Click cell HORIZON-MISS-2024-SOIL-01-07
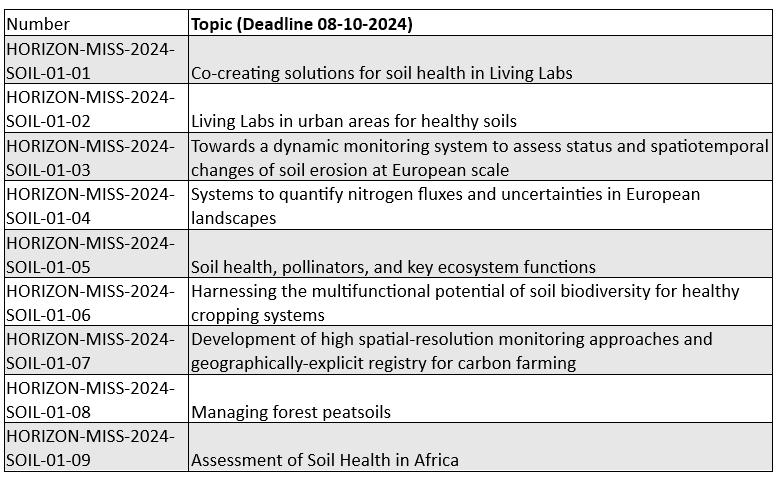 (x=96, y=351)
